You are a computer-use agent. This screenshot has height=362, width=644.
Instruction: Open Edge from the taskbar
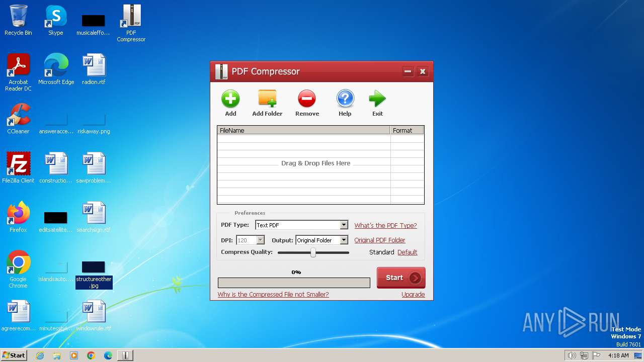[x=108, y=355]
